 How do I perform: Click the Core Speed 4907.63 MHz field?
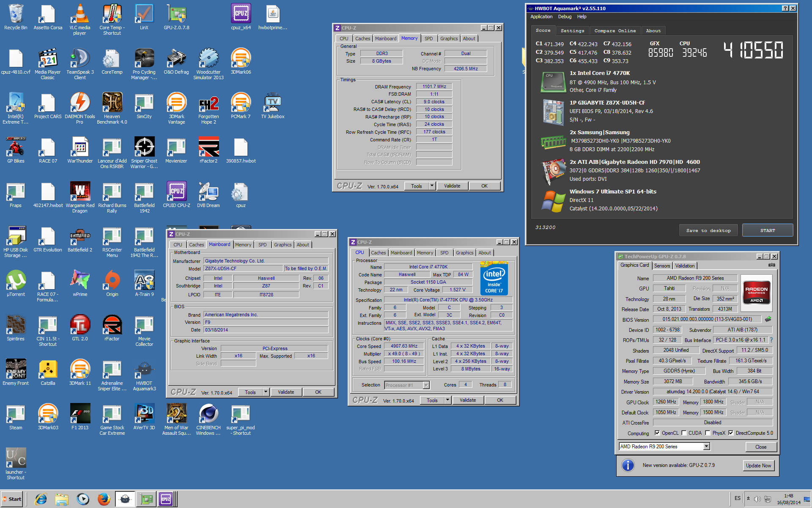404,346
